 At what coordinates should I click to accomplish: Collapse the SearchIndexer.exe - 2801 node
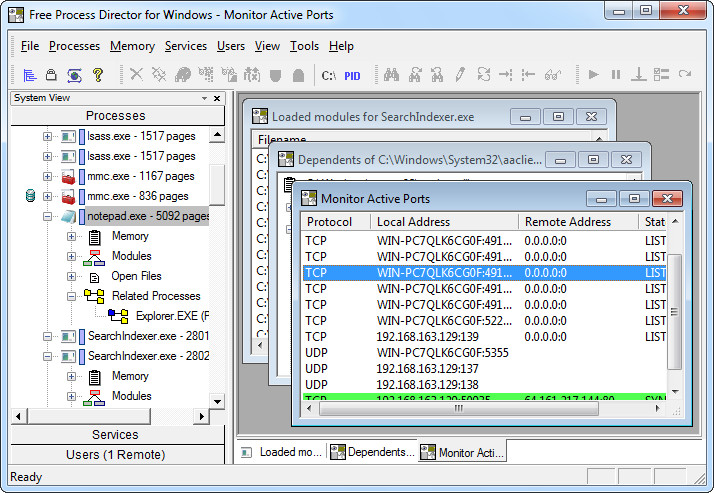point(47,336)
